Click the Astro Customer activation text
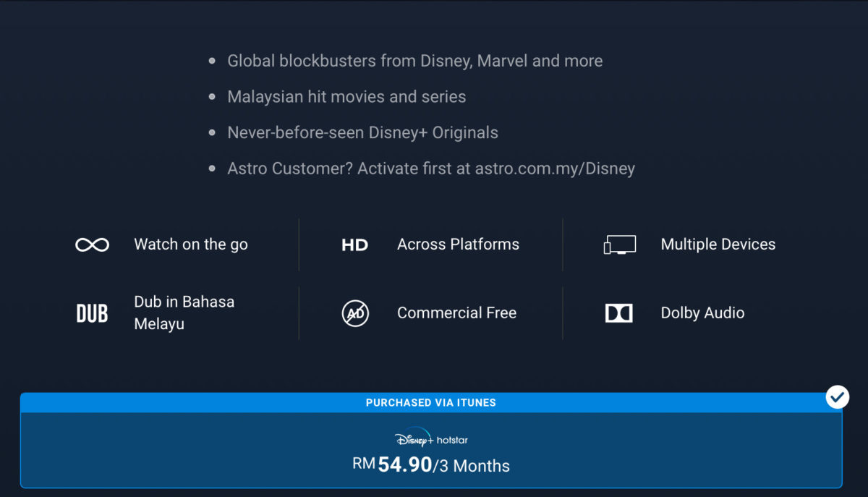The width and height of the screenshot is (868, 497). (x=430, y=169)
